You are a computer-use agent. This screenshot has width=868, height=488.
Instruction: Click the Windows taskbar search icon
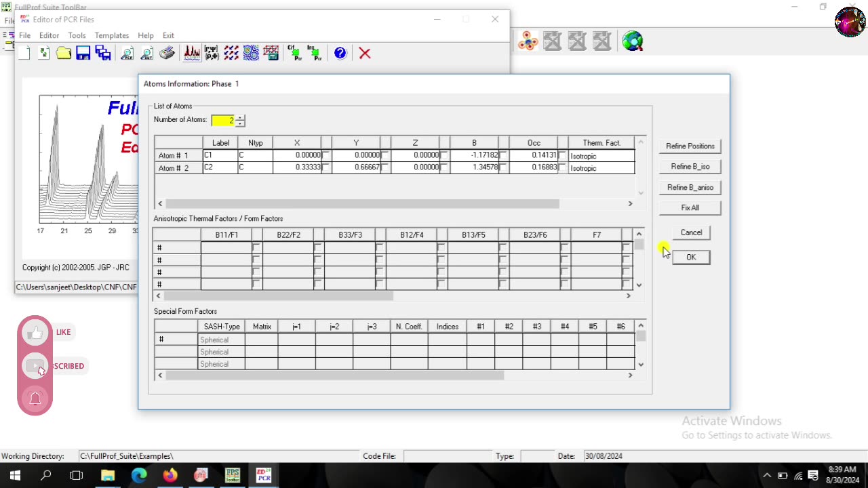tap(45, 475)
